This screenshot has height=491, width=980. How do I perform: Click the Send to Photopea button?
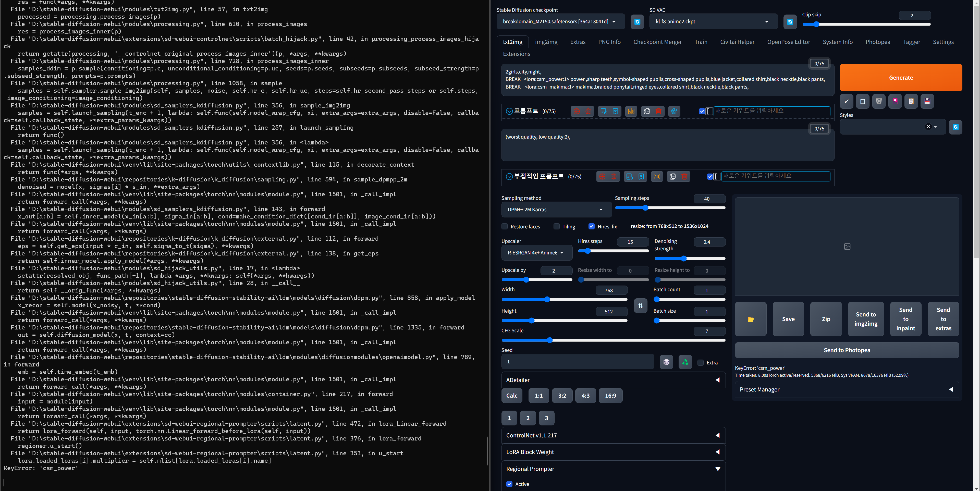pyautogui.click(x=847, y=350)
